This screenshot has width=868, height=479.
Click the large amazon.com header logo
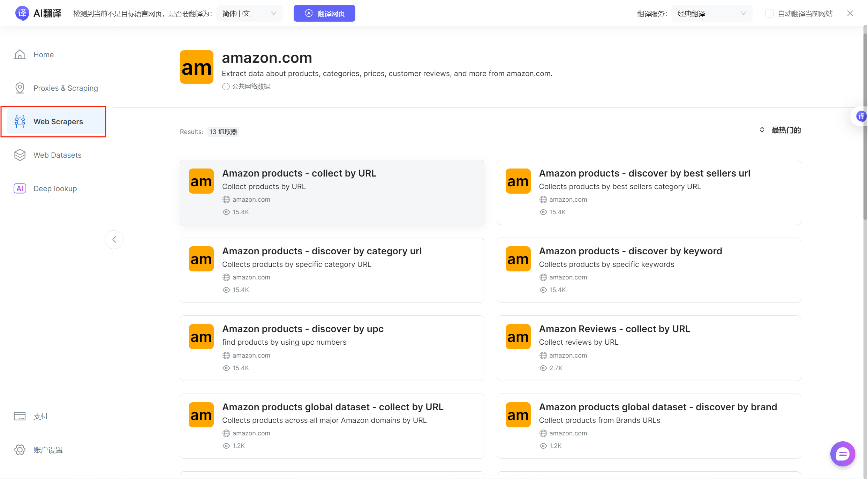[x=197, y=67]
